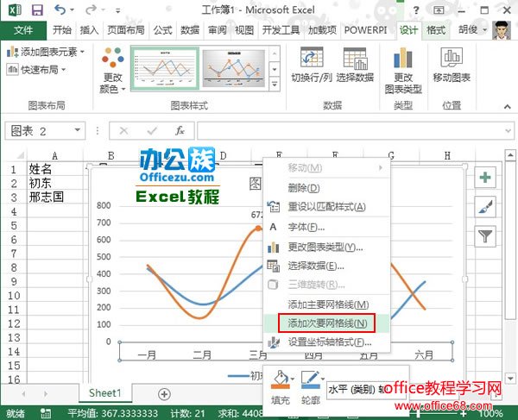
Task: Switch to the 页面布局 ribbon tab
Action: 125,30
